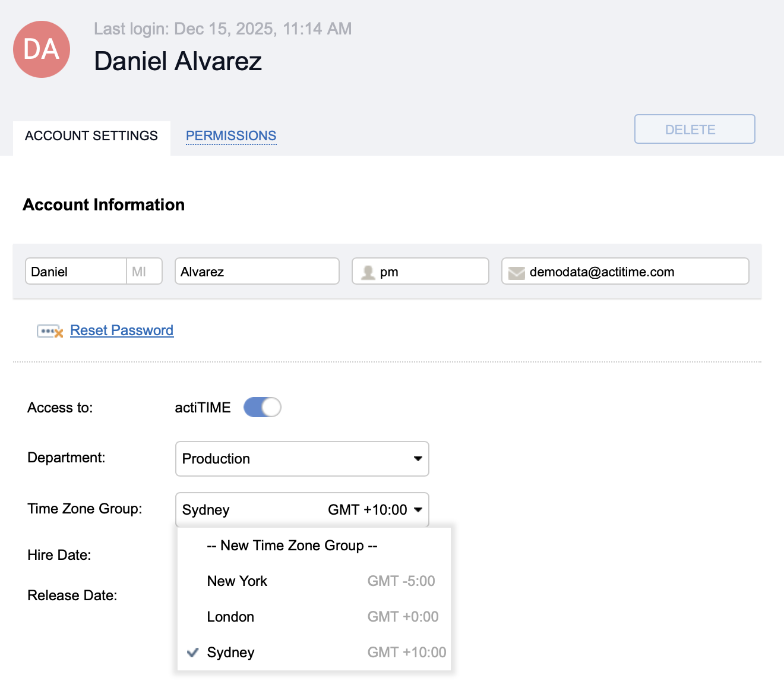This screenshot has height=687, width=784.
Task: Click the checkmark beside Sydney option
Action: point(192,653)
